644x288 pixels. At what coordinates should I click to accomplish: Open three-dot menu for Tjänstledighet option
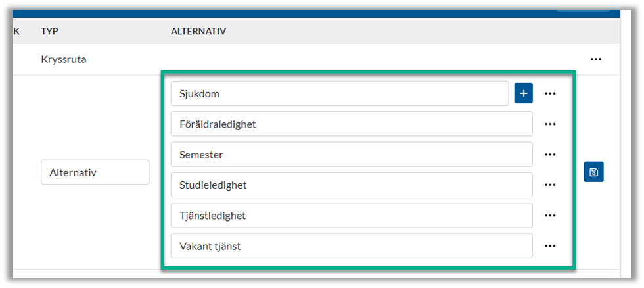[x=551, y=215]
